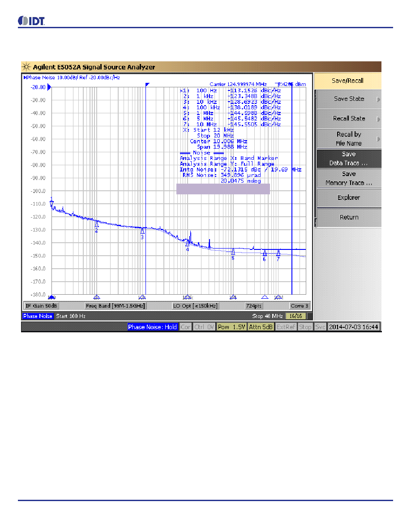Click the Agilent logo icon in title bar

[26, 67]
